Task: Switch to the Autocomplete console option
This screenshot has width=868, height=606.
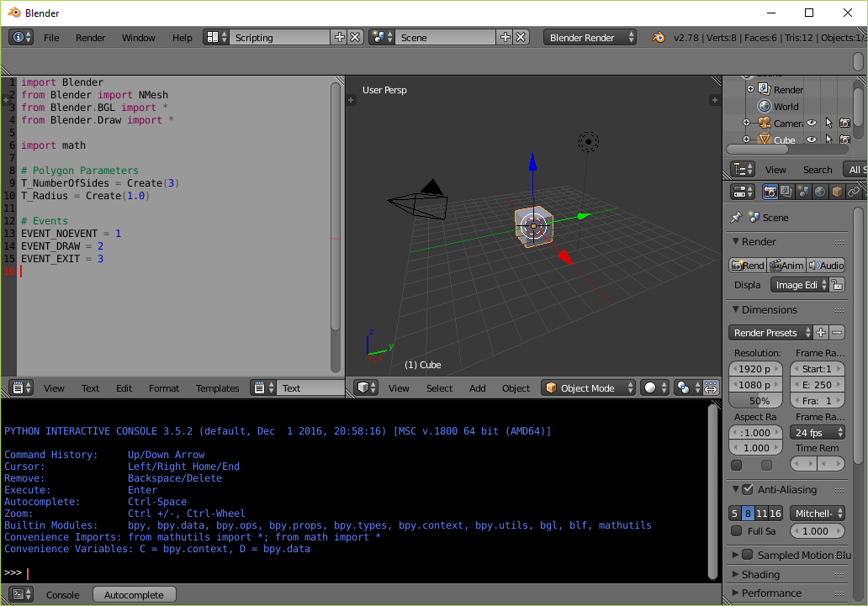Action: click(134, 594)
